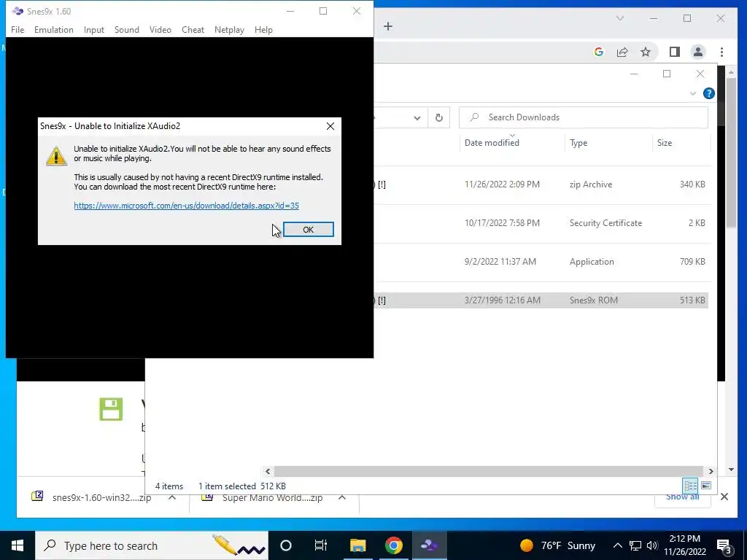The height and width of the screenshot is (560, 747).
Task: Select the Snes9x ROM row
Action: pos(541,300)
